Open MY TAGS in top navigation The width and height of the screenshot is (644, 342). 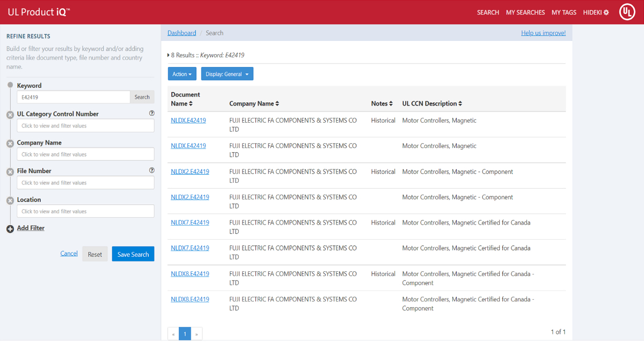pyautogui.click(x=564, y=12)
